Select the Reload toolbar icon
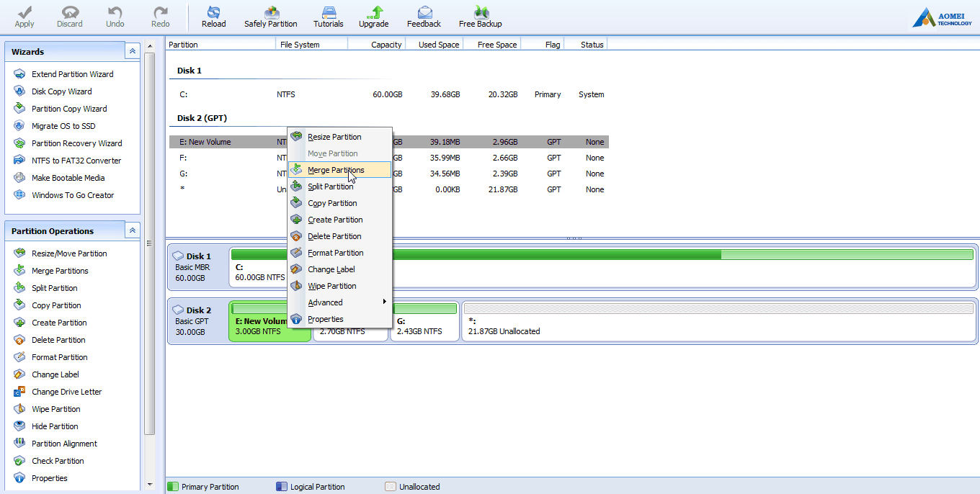The image size is (980, 494). coord(213,16)
